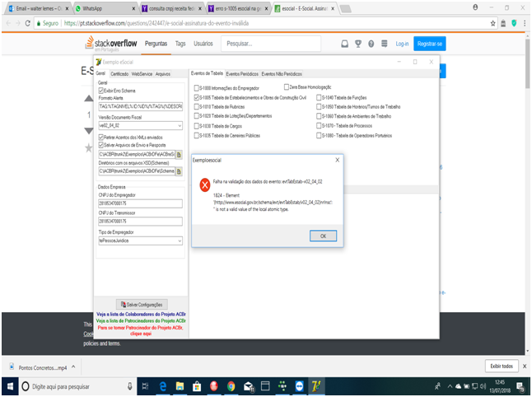Open Windows Start menu
Image resolution: width=532 pixels, height=397 pixels.
click(x=10, y=386)
